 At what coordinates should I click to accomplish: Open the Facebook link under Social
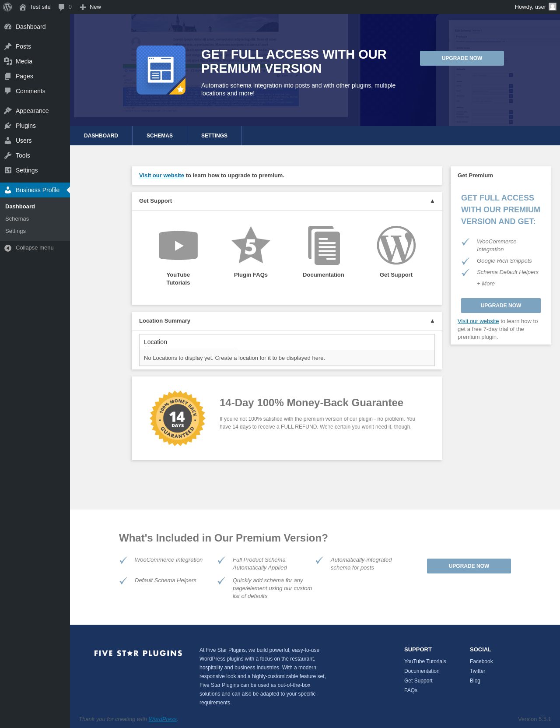(481, 661)
